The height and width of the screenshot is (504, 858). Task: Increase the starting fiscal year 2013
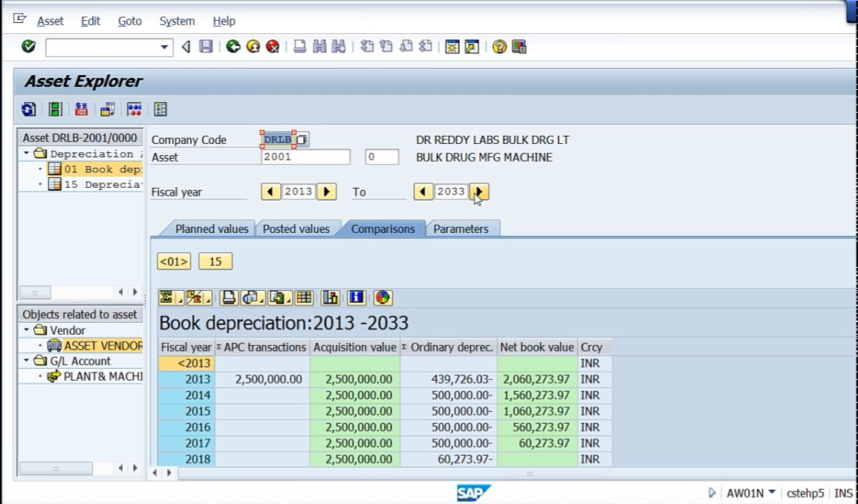point(327,192)
